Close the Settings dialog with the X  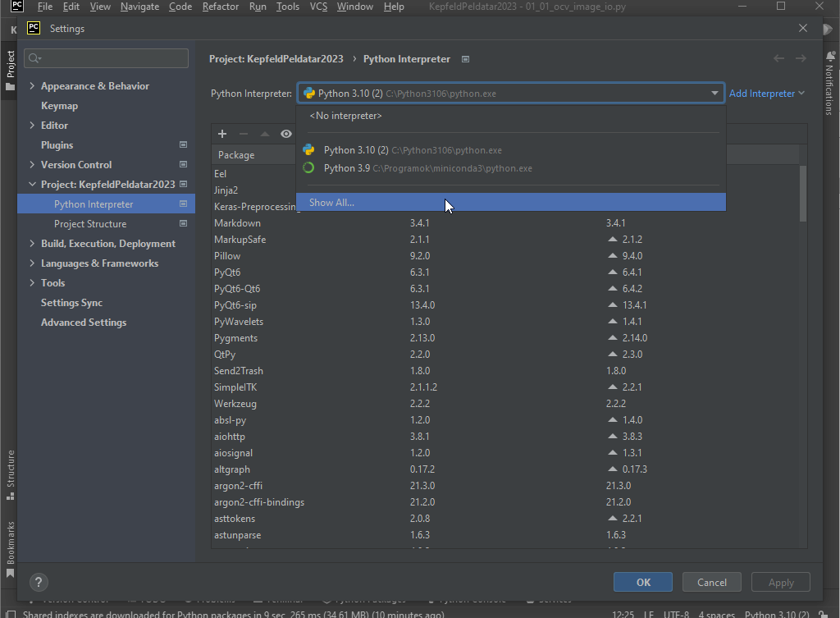pyautogui.click(x=802, y=28)
